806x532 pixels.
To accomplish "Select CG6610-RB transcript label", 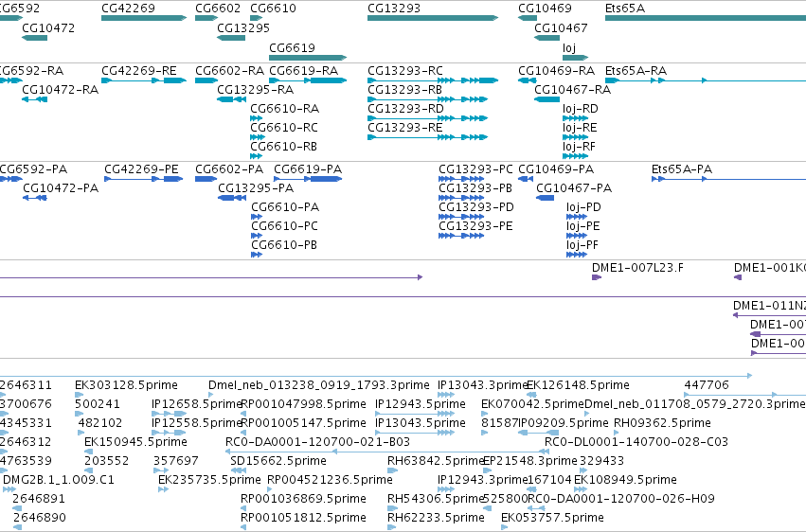I will tap(283, 147).
